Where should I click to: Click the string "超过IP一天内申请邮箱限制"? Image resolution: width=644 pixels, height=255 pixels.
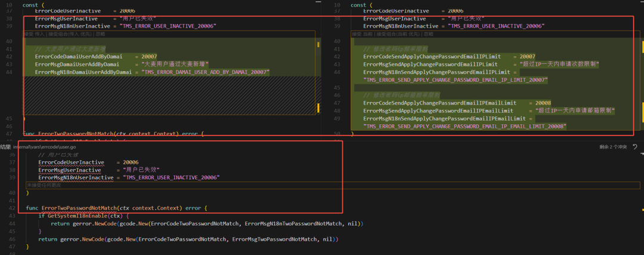575,110
